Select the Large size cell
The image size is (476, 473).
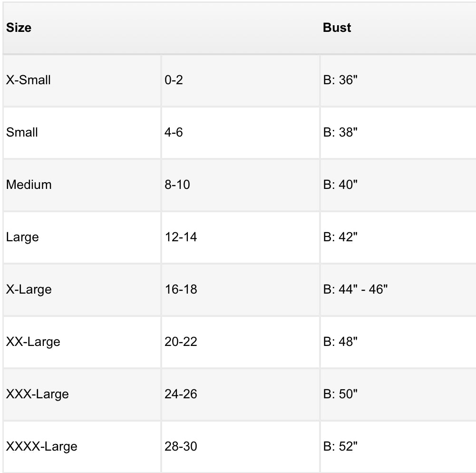(22, 237)
